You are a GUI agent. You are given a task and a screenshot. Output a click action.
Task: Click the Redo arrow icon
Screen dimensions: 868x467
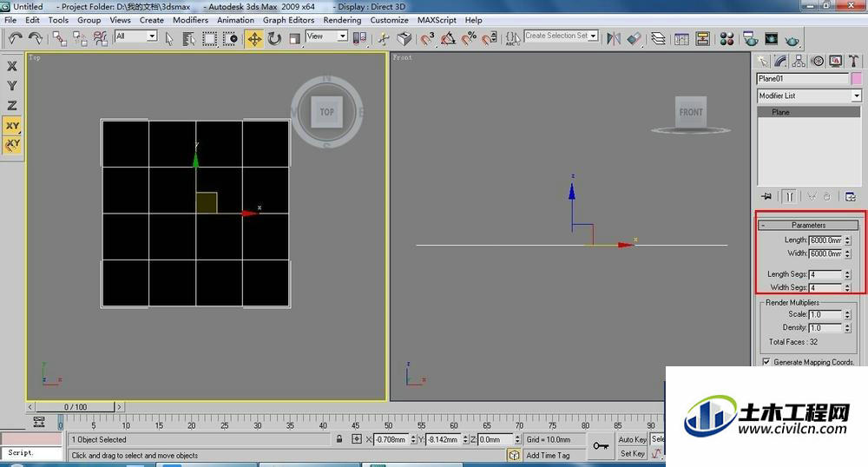tap(35, 38)
